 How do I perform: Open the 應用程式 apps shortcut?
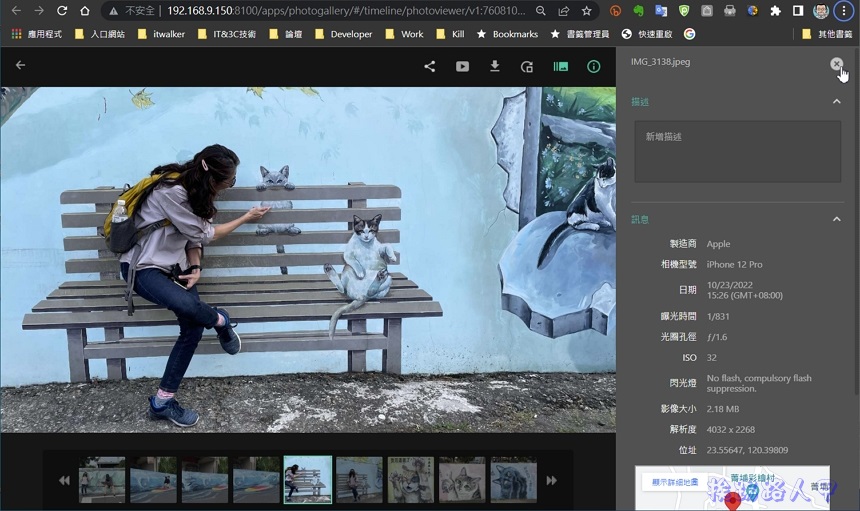(37, 34)
